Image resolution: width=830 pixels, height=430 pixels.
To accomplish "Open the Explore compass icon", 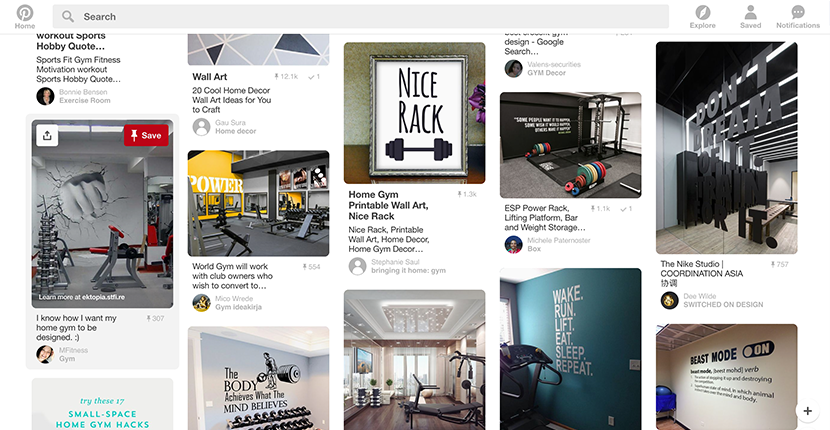I will point(702,12).
